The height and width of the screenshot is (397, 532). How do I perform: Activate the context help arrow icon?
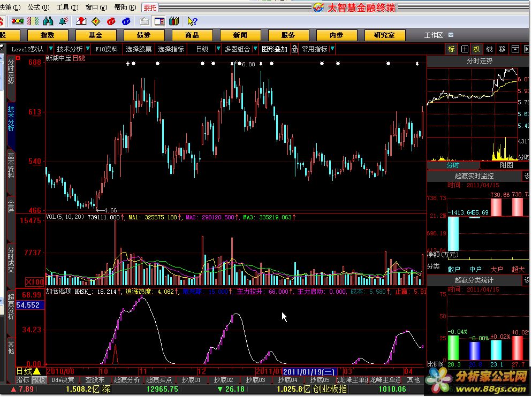point(192,21)
